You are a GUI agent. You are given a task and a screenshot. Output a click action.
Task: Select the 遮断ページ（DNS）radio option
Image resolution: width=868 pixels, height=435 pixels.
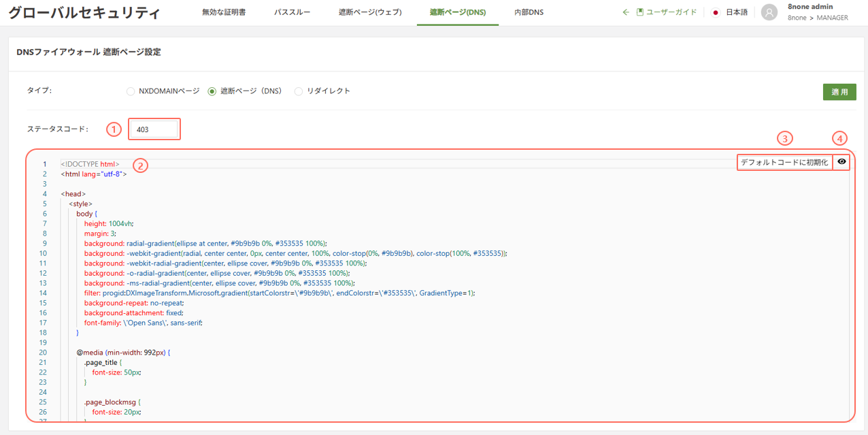(212, 91)
